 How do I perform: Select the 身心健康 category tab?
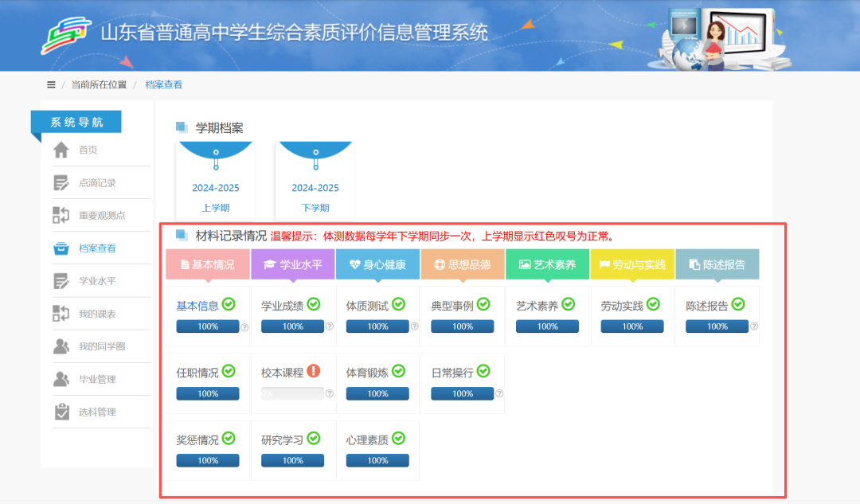point(377,264)
